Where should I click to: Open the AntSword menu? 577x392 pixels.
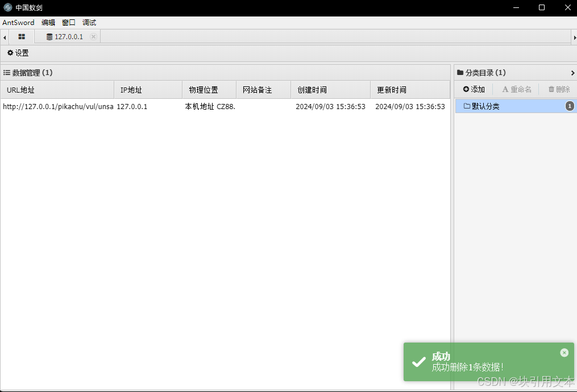tap(18, 22)
